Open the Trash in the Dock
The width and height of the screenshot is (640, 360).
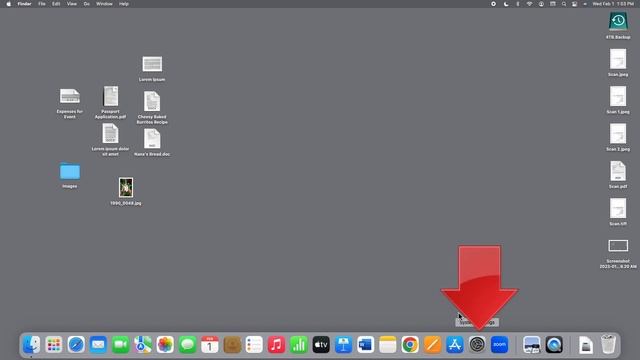click(x=608, y=345)
